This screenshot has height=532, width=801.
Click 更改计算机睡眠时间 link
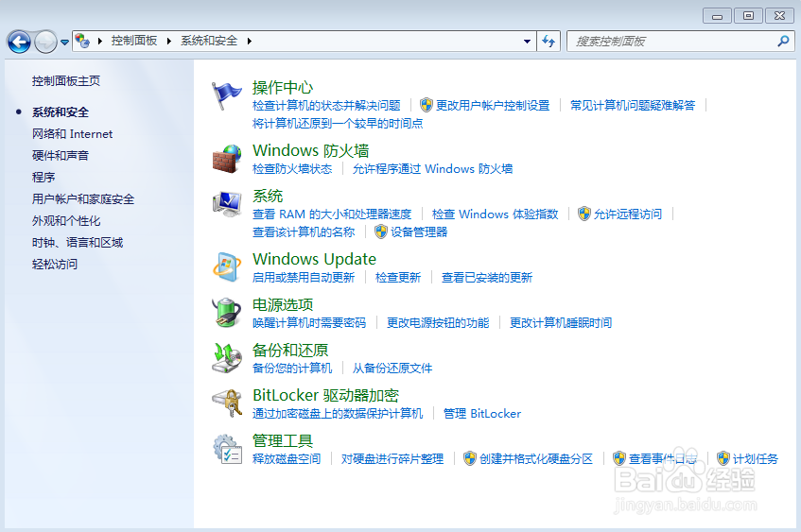561,322
